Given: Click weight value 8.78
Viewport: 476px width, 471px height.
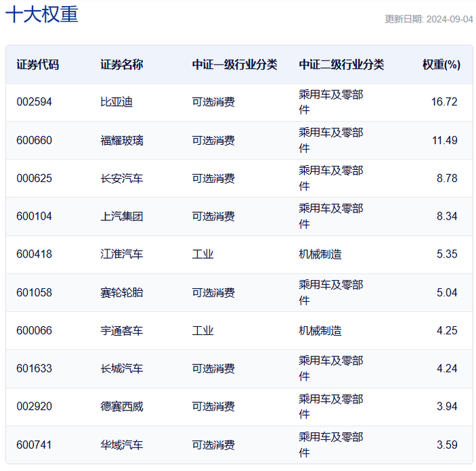Looking at the screenshot, I should (x=447, y=179).
